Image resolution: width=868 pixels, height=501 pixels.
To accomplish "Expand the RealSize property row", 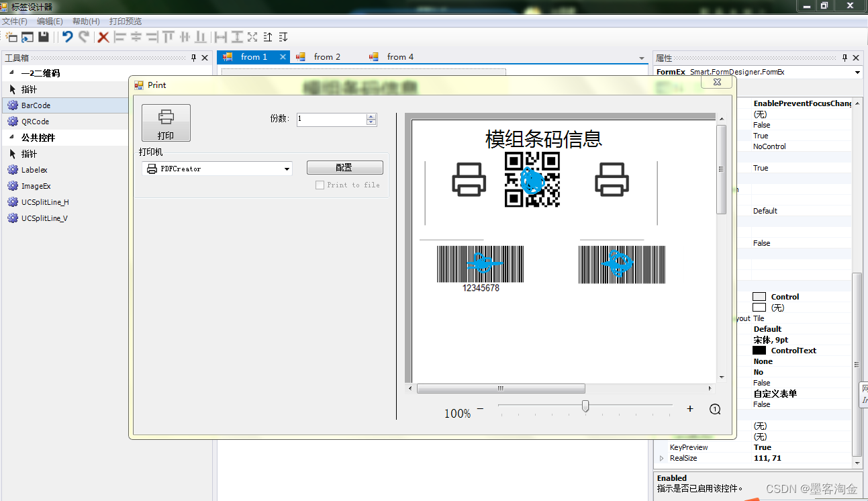I will 662,458.
